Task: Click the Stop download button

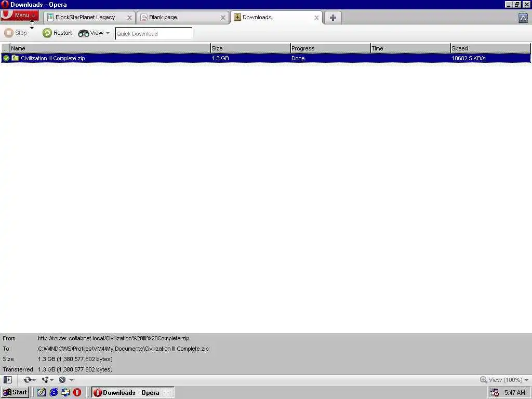Action: [x=16, y=33]
